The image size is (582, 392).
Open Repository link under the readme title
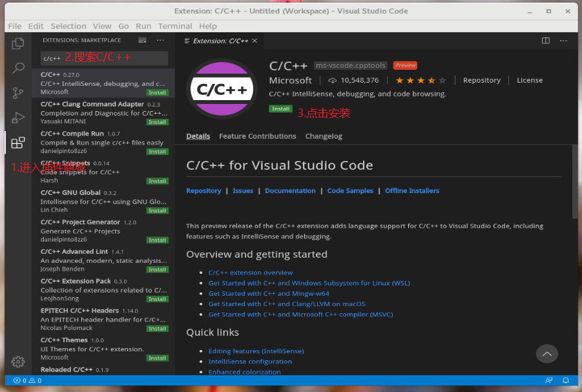203,191
